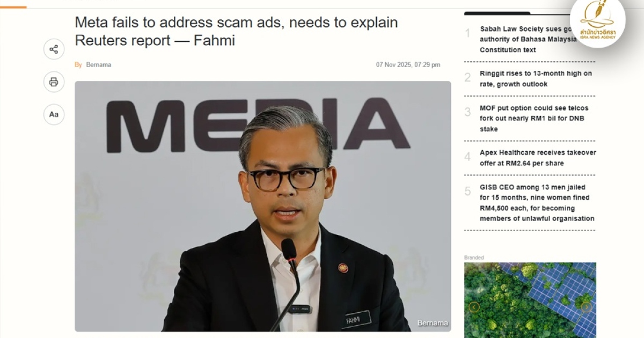Click the Branded label above the solar image

click(474, 258)
